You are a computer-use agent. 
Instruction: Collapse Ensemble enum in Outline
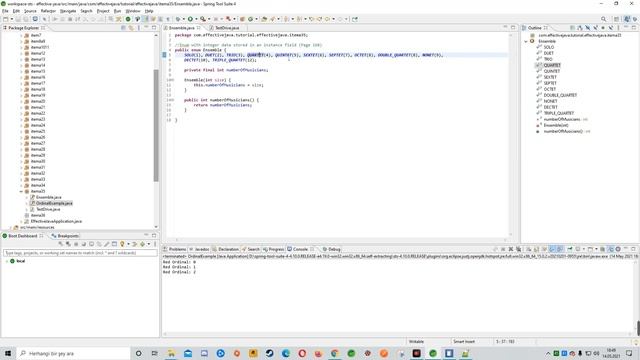tap(526, 41)
